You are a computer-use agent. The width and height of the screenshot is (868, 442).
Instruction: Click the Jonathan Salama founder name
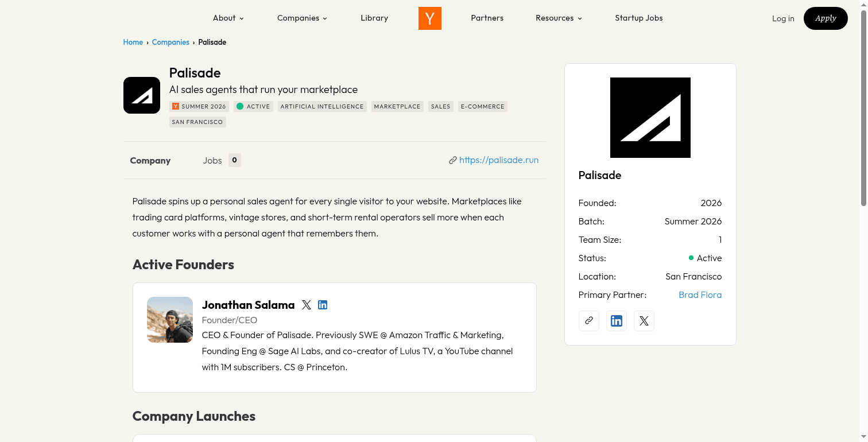(x=248, y=305)
